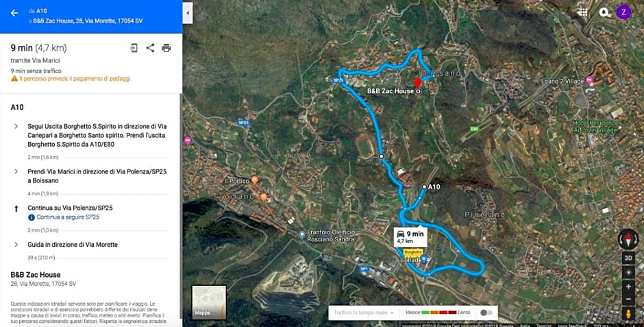Viewport: 644px width, 327px height.
Task: Open the Z account avatar
Action: pyautogui.click(x=623, y=12)
